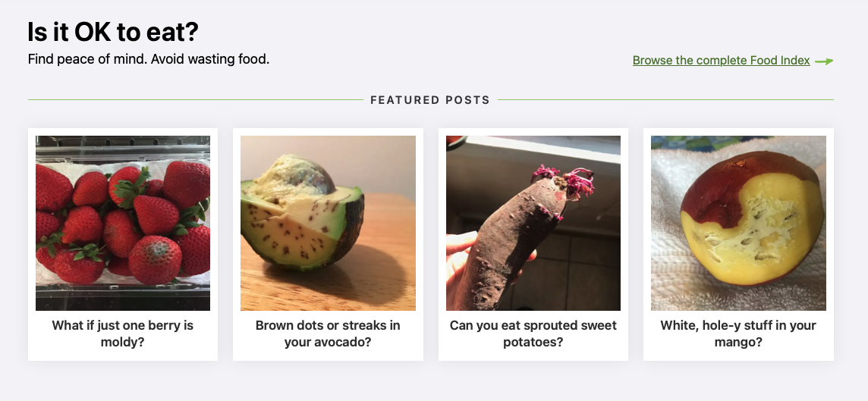Click the green arrow beside Food Index
The image size is (868, 401).
click(824, 61)
